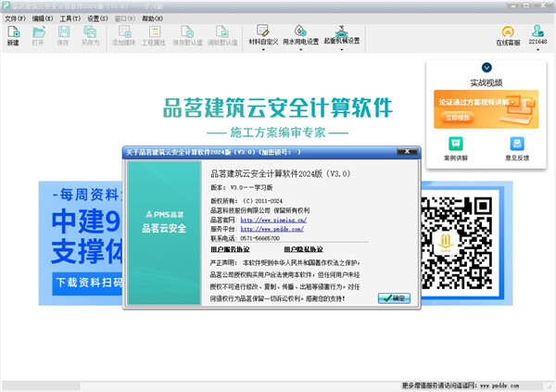Open the 帮助(H) menu
The width and height of the screenshot is (556, 392).
pyautogui.click(x=153, y=18)
